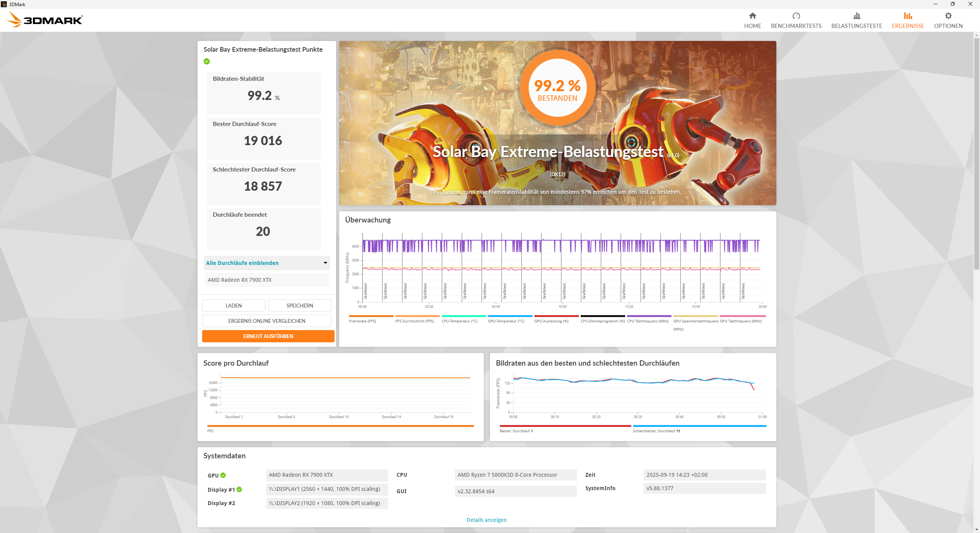Toggle Framerate (FPS) legend series
Image resolution: width=980 pixels, height=533 pixels.
[362, 321]
